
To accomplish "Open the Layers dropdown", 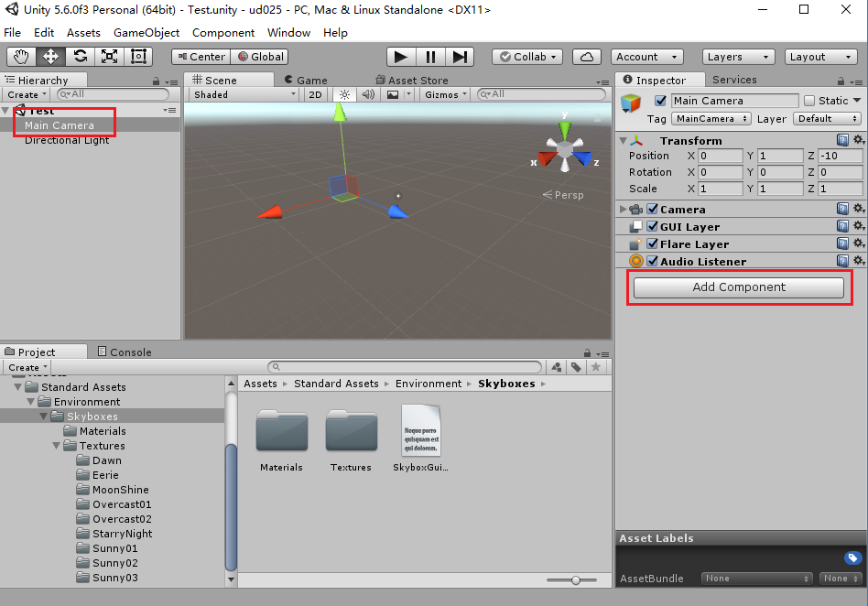I will pyautogui.click(x=738, y=57).
